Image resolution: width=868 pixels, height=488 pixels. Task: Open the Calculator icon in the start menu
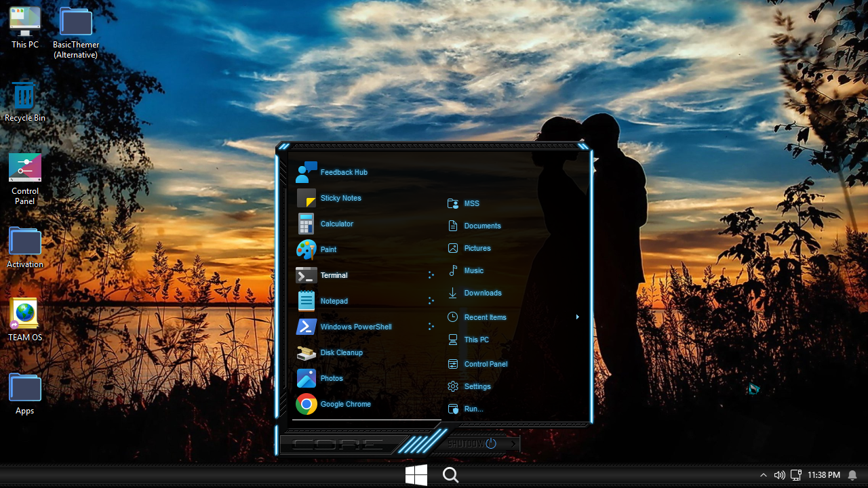pyautogui.click(x=307, y=224)
